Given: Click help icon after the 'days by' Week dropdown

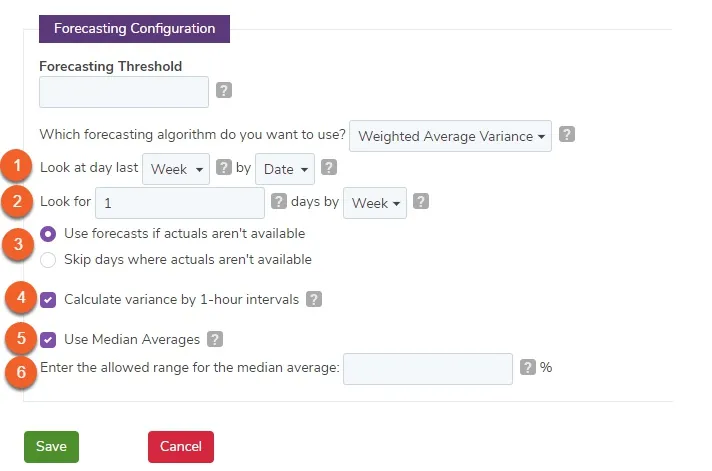Looking at the screenshot, I should [x=420, y=201].
